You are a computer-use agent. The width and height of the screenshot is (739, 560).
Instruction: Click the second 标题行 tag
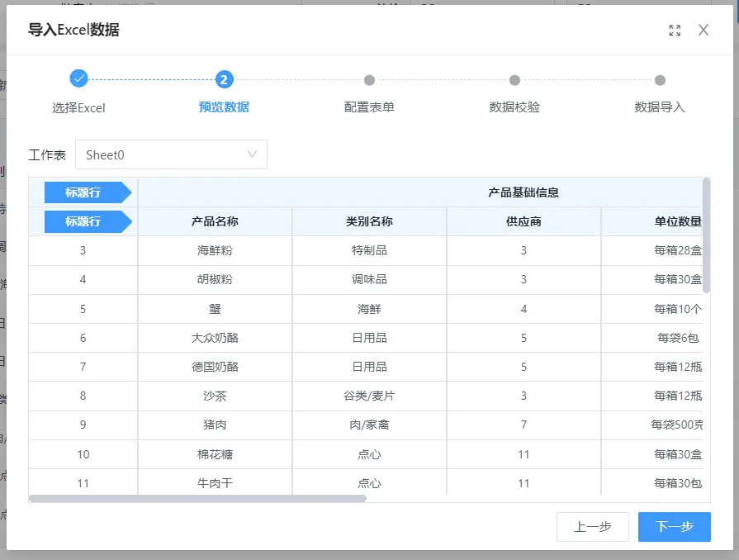click(84, 221)
